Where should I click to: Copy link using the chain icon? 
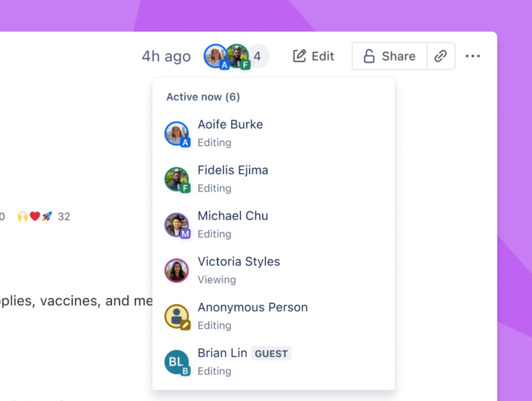click(x=441, y=56)
